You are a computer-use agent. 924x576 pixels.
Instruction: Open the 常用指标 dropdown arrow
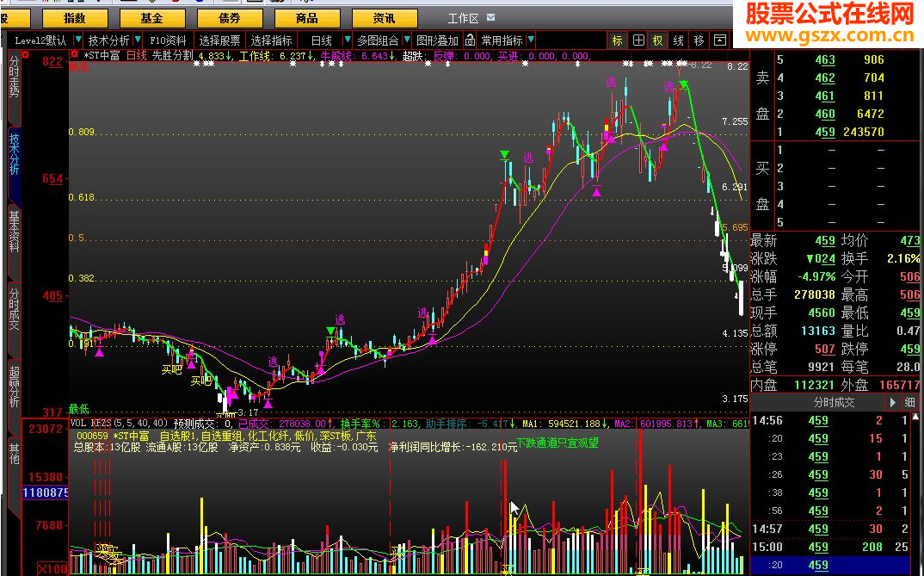coord(531,40)
